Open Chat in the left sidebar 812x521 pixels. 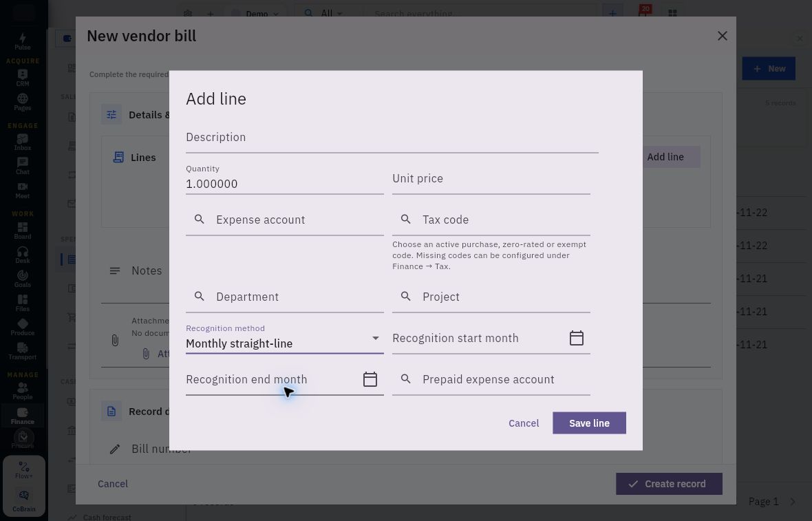coord(23,167)
